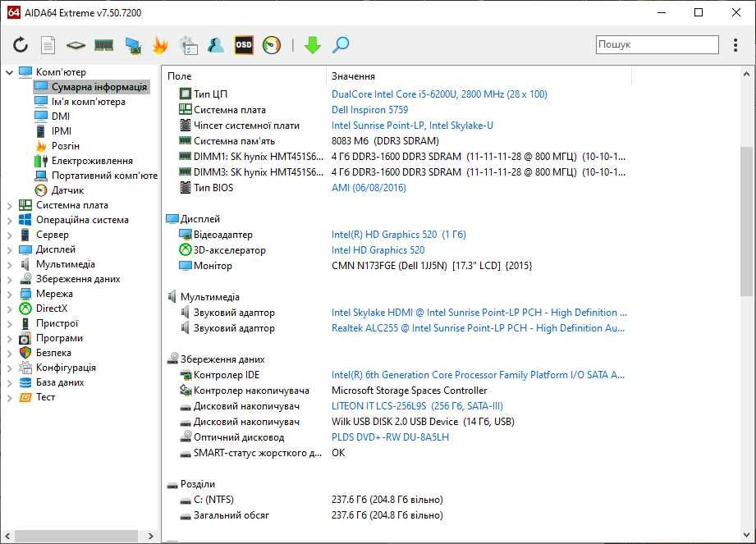The height and width of the screenshot is (544, 756).
Task: Select Тест in the tree
Action: (x=45, y=397)
